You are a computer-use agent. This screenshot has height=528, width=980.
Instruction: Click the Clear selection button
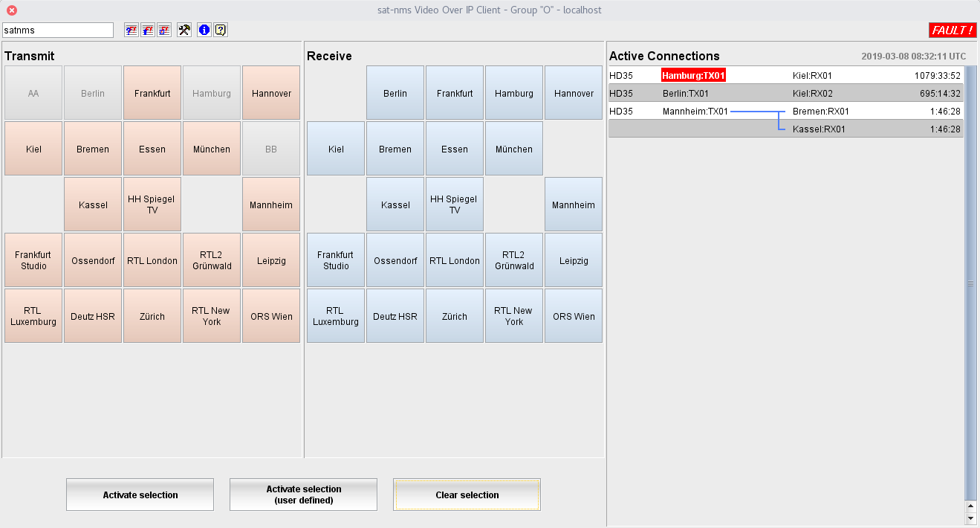coord(467,495)
